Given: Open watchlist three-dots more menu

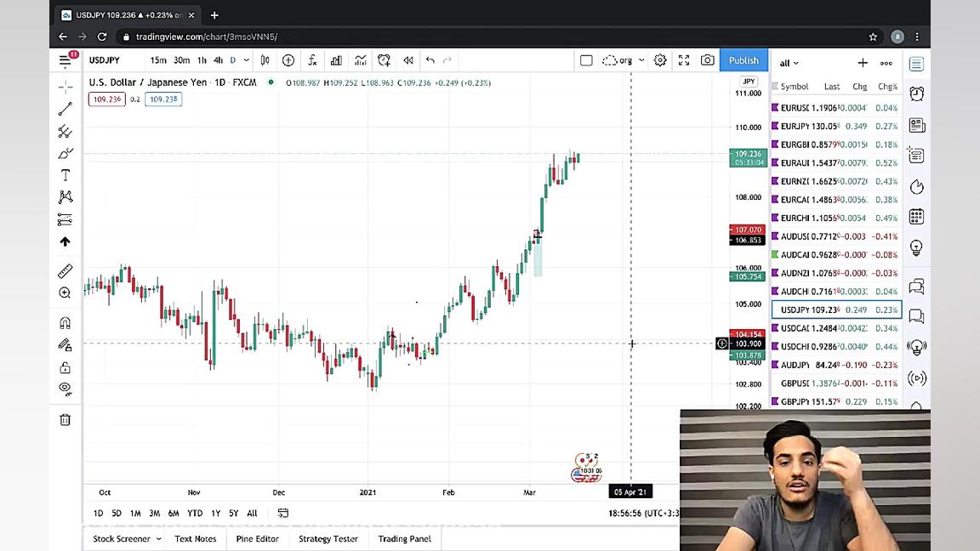Looking at the screenshot, I should click(x=886, y=63).
